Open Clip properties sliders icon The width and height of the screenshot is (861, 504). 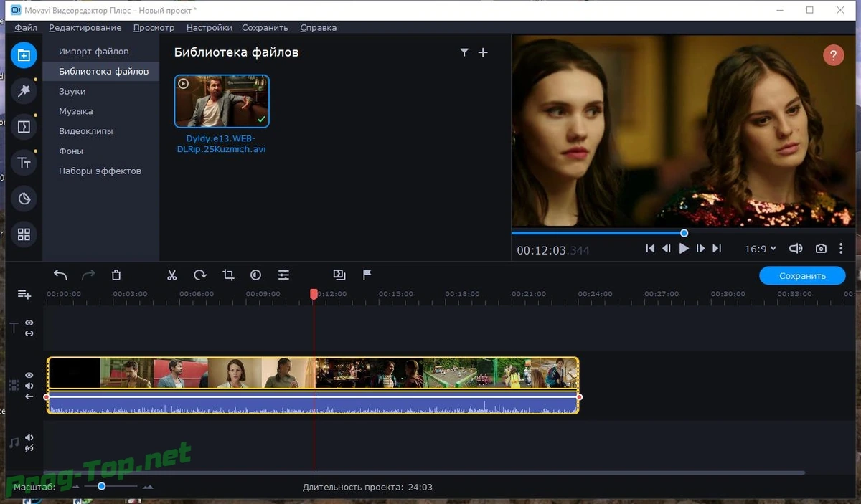pyautogui.click(x=284, y=275)
